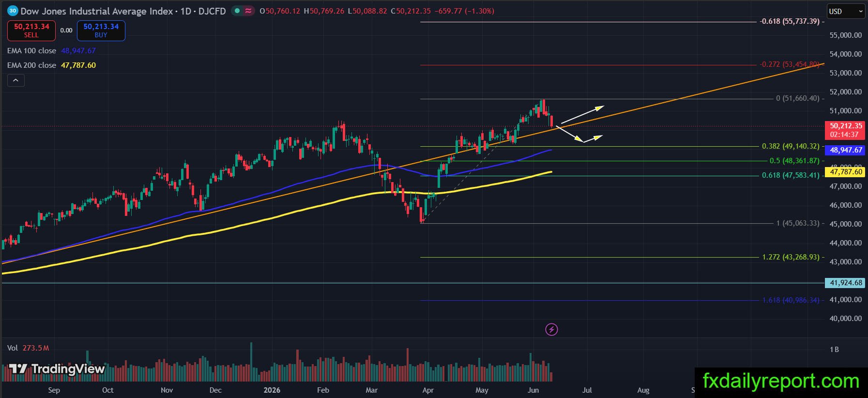This screenshot has width=868, height=398.
Task: Click the 40,000.00 price scale label
Action: tap(846, 319)
